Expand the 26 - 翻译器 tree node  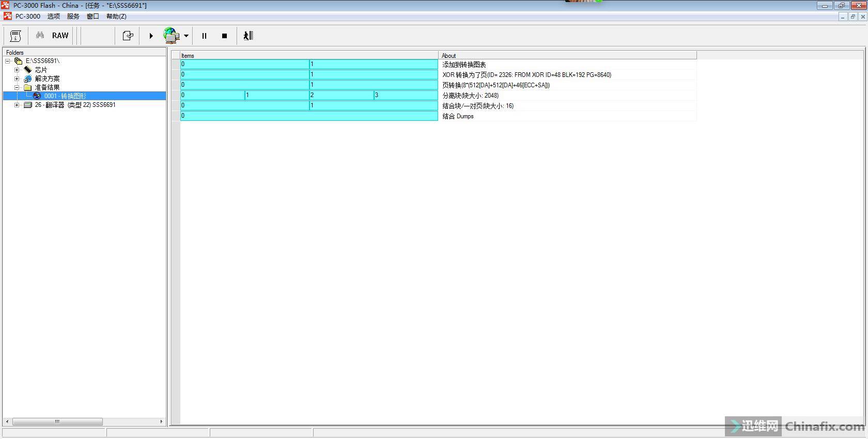coord(17,105)
